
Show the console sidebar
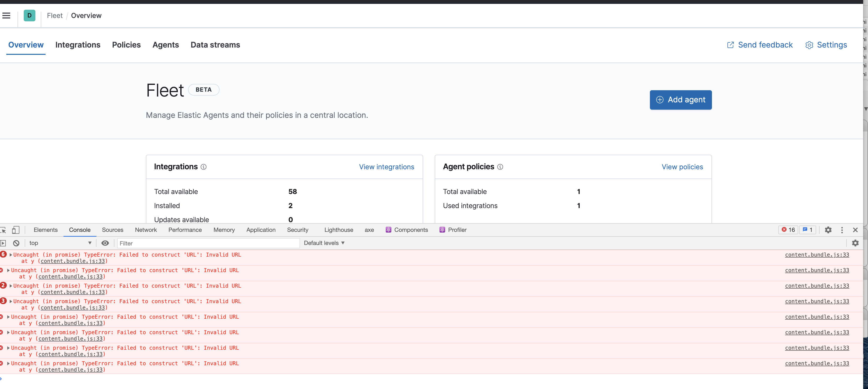[3, 243]
